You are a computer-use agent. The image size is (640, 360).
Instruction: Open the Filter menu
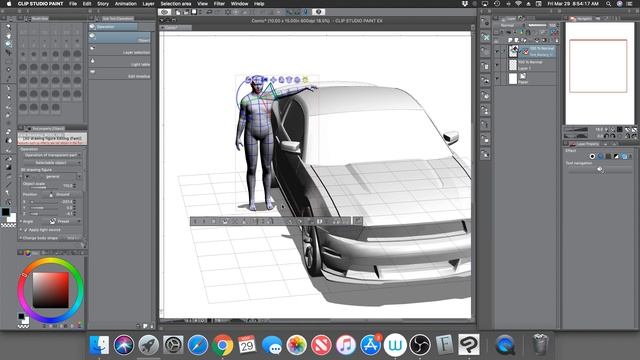click(x=219, y=4)
